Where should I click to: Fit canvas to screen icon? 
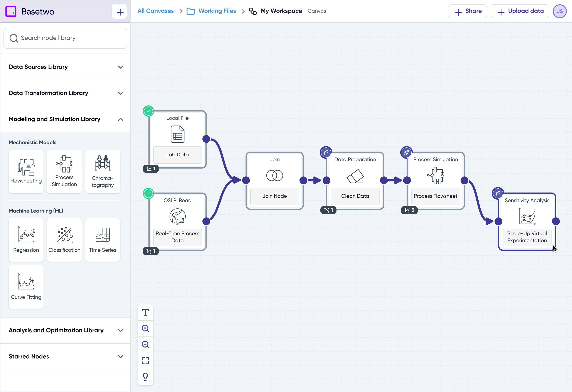tap(145, 360)
